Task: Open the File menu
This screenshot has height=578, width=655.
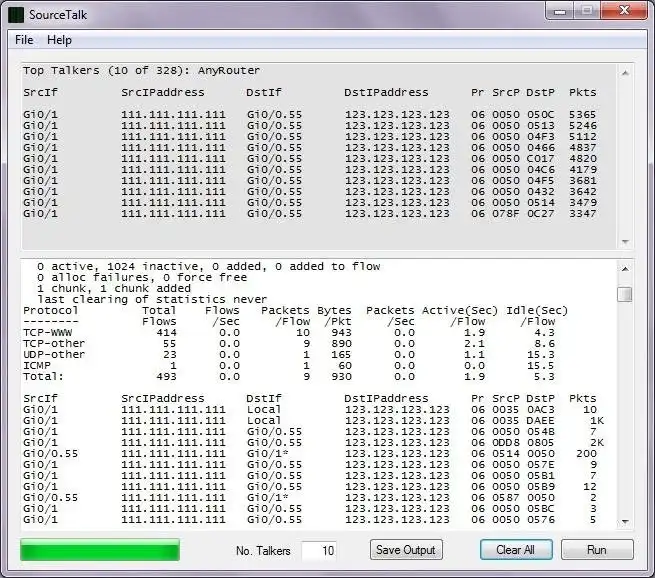Action: point(24,40)
